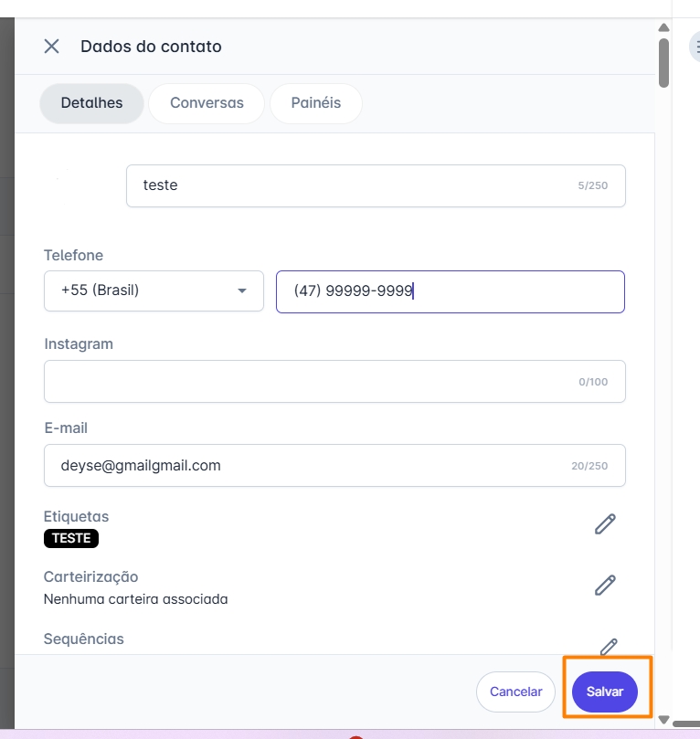Open Sequências editing via pencil icon

pyautogui.click(x=609, y=645)
